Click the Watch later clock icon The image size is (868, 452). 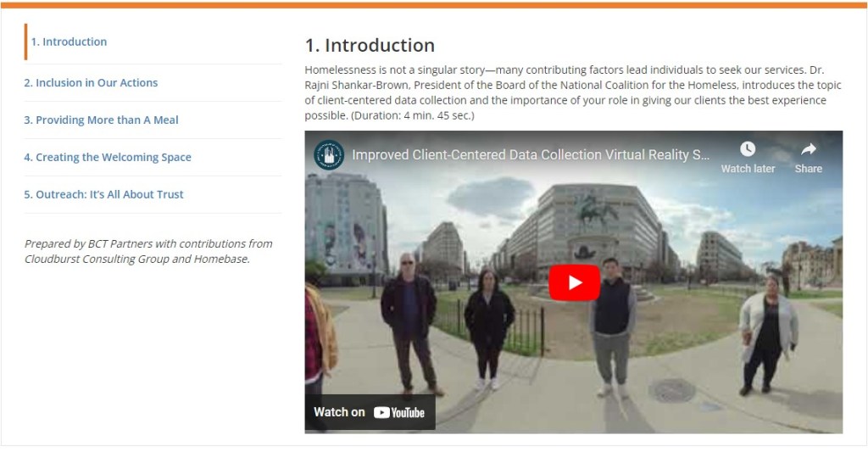click(747, 149)
